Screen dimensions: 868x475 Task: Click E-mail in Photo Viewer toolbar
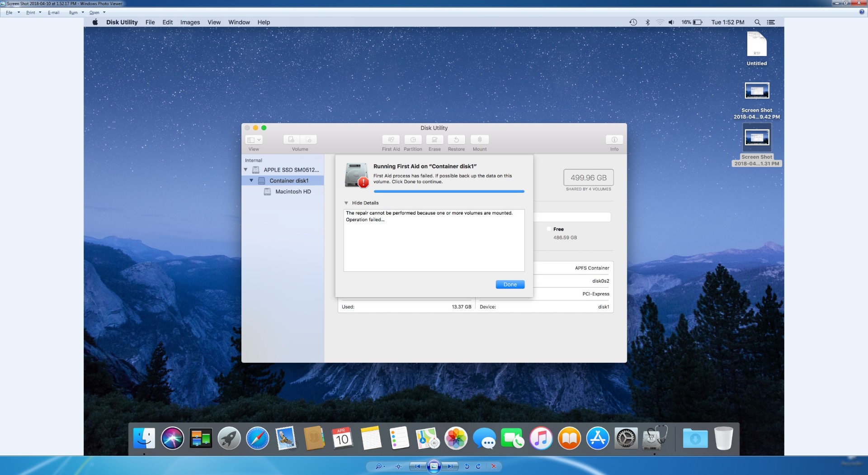(x=54, y=13)
